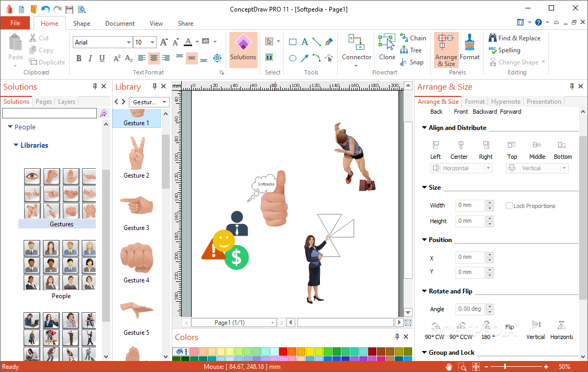Open the File menu
Image resolution: width=588 pixels, height=372 pixels.
(15, 23)
